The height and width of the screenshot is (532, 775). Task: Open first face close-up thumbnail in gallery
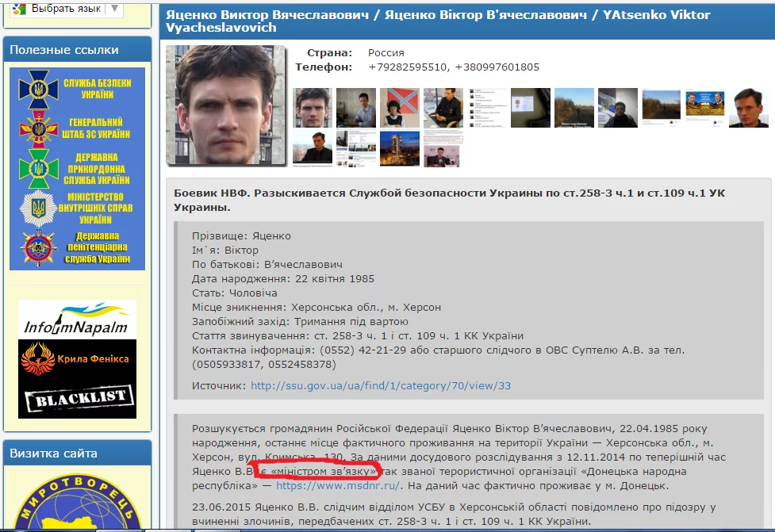[313, 108]
